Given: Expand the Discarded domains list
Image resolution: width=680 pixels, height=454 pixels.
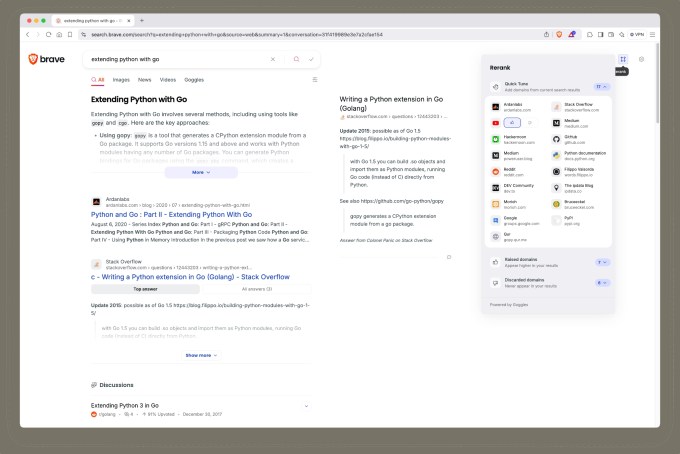Looking at the screenshot, I should tap(602, 283).
